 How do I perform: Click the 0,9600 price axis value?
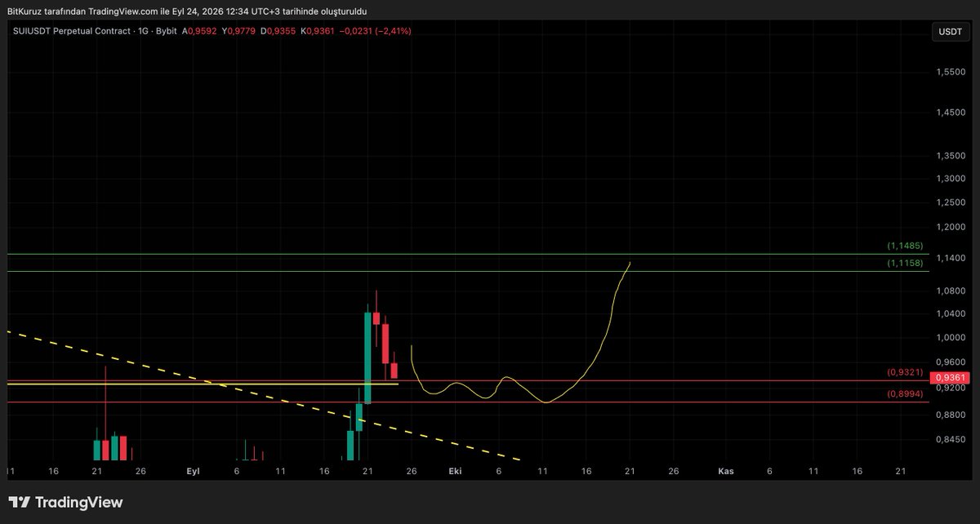click(951, 362)
